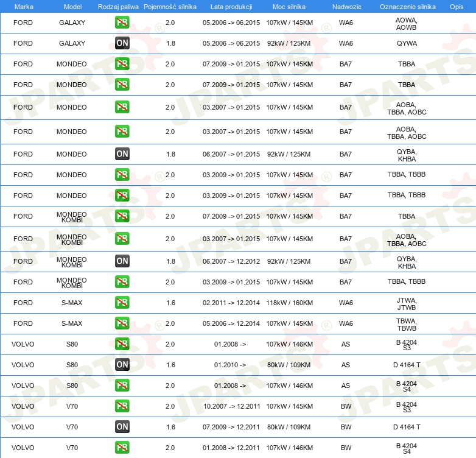Click the 01.2010 -> production years cell
The image size is (476, 458).
coord(230,365)
